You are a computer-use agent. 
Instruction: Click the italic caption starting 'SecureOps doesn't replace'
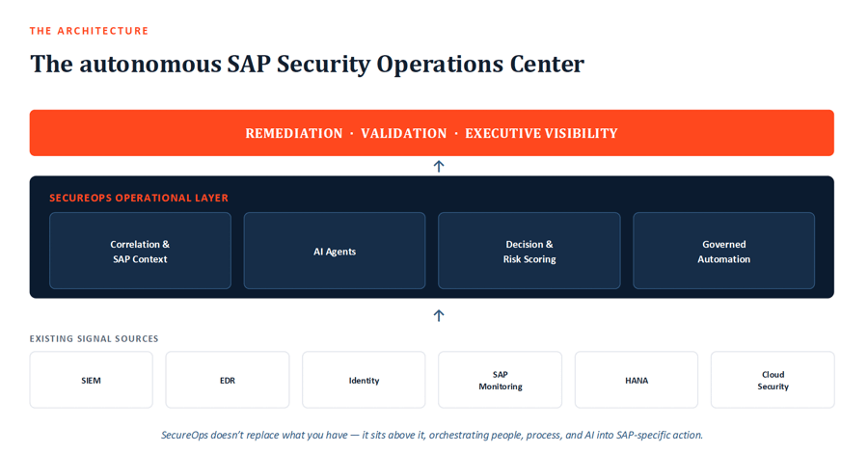click(x=432, y=436)
